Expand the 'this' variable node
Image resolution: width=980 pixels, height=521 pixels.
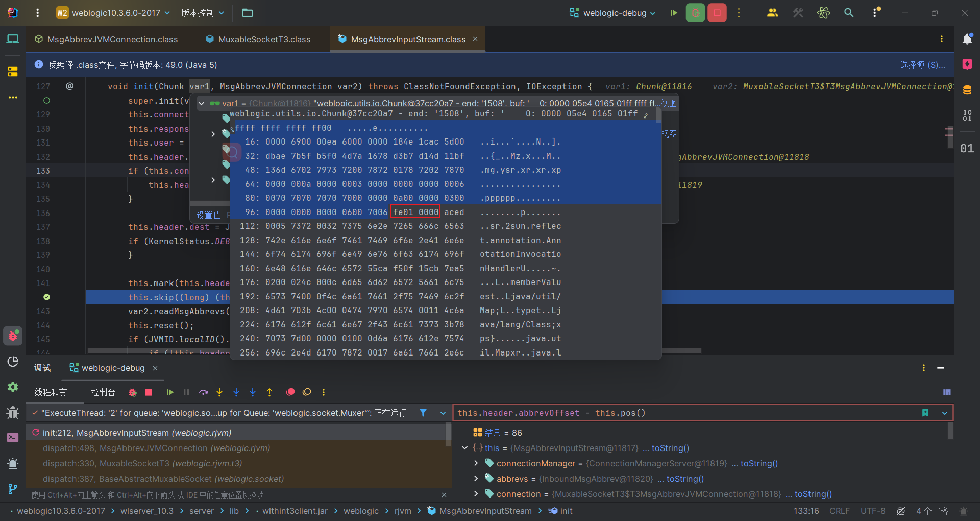(464, 448)
